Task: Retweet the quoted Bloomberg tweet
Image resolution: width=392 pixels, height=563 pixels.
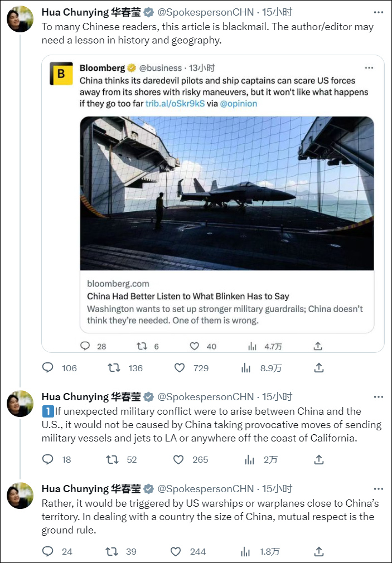Action: (x=142, y=346)
